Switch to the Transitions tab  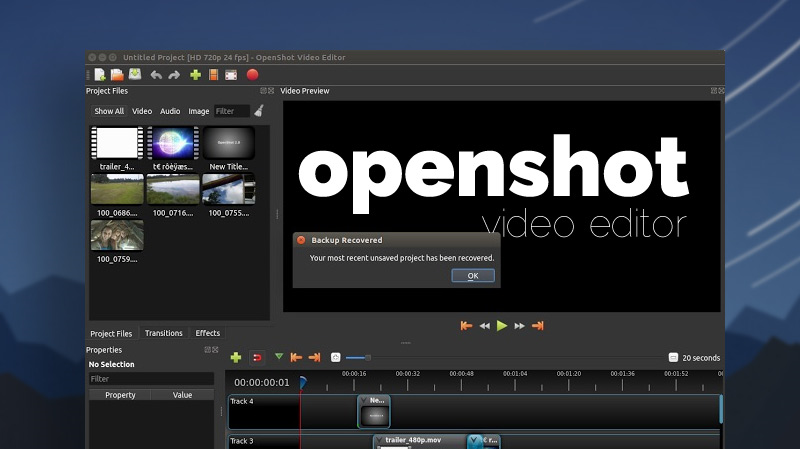164,333
